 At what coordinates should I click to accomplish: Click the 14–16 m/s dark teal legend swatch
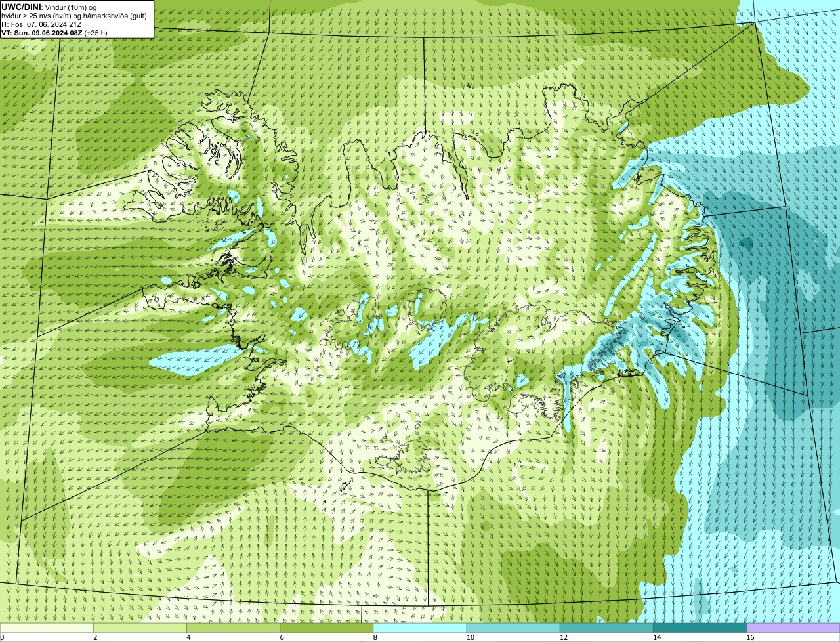(x=700, y=628)
